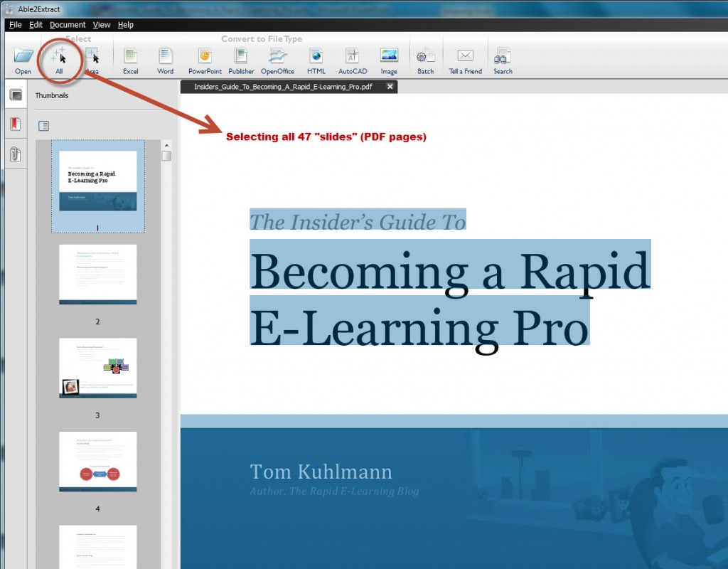Open a PDF with the Open icon

pos(23,61)
